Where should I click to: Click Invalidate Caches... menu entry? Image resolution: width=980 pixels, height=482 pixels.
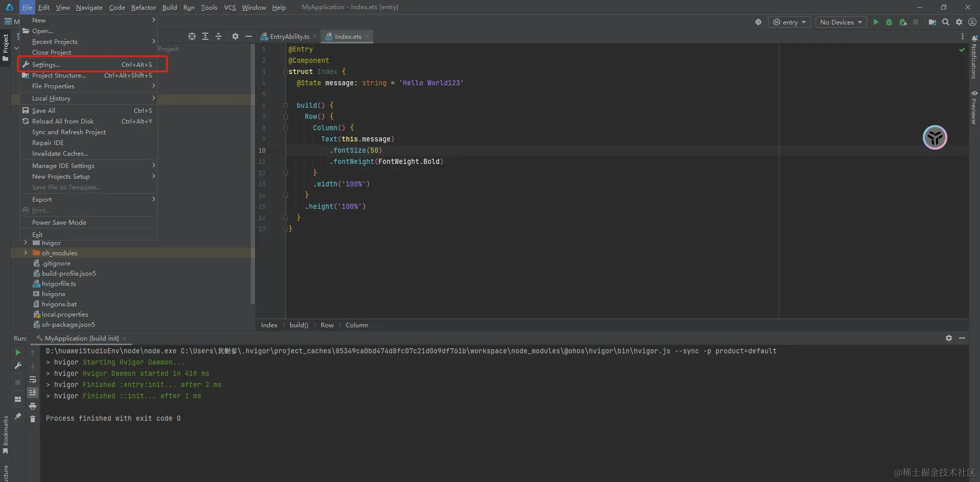(x=60, y=154)
